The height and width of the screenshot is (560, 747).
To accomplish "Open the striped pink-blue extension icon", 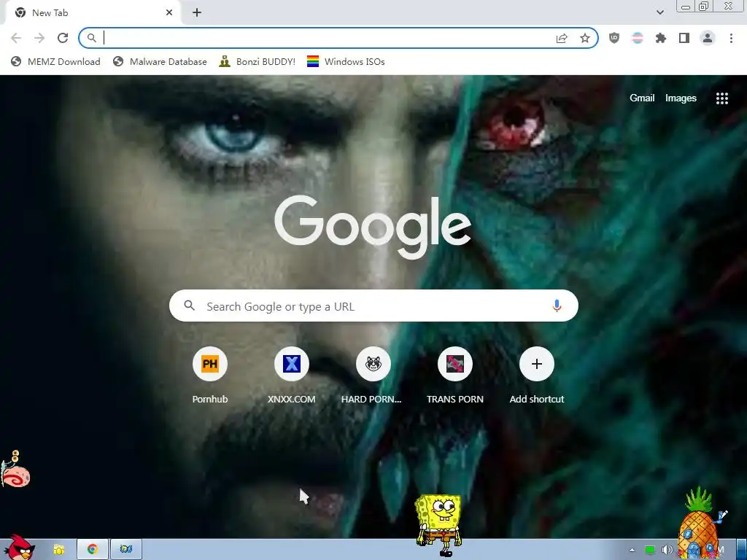I will 638,38.
